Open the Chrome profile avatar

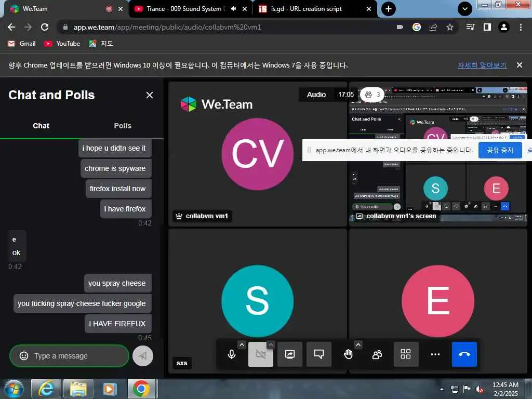tap(504, 27)
